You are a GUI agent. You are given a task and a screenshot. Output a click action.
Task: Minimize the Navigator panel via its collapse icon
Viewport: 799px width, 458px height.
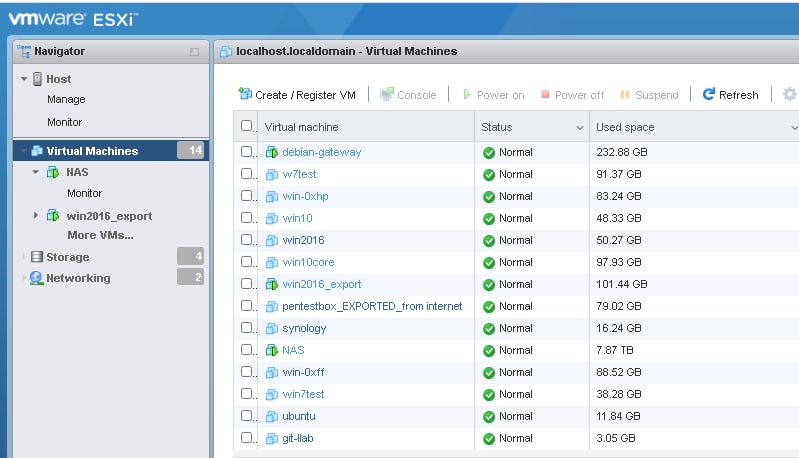point(194,52)
